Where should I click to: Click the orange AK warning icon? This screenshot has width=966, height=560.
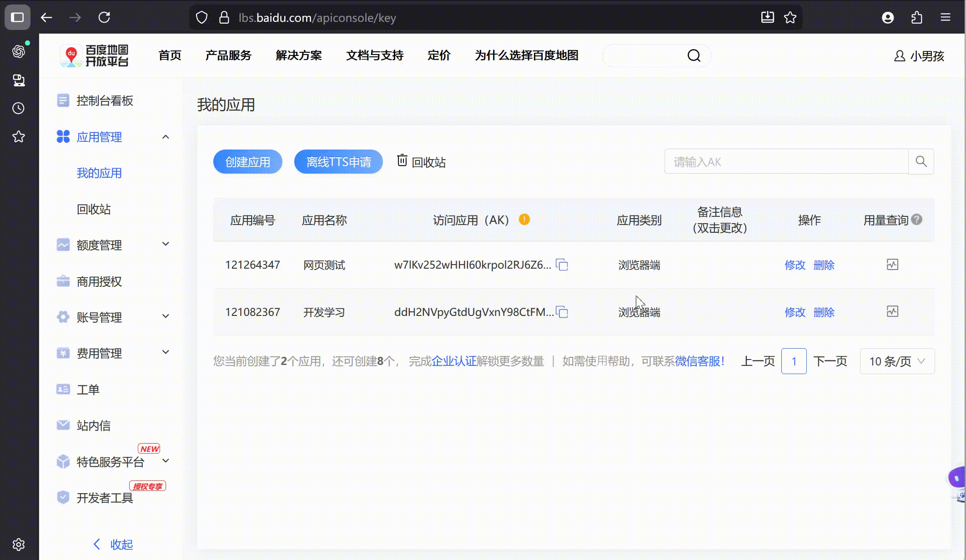pyautogui.click(x=524, y=220)
